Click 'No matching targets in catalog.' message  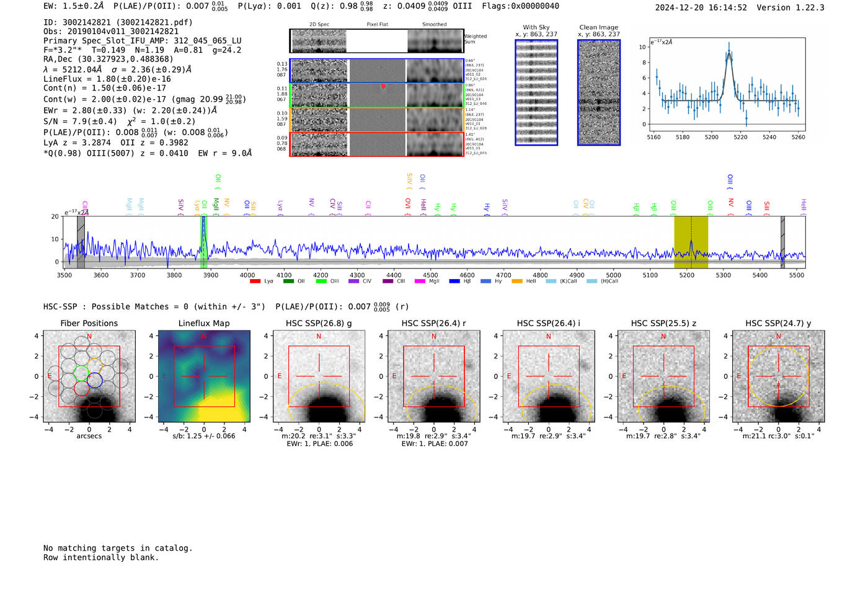tap(118, 548)
